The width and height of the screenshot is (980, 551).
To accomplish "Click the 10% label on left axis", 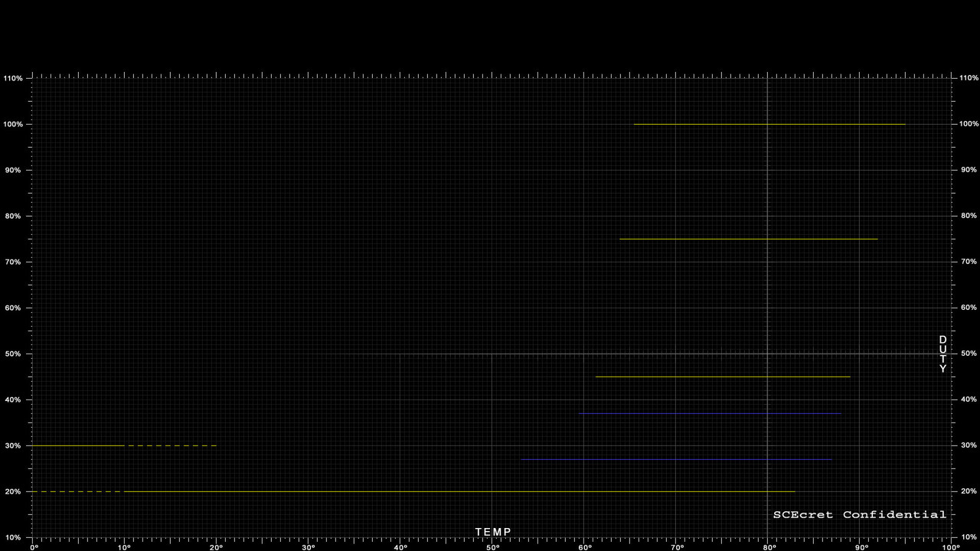I will (x=15, y=537).
